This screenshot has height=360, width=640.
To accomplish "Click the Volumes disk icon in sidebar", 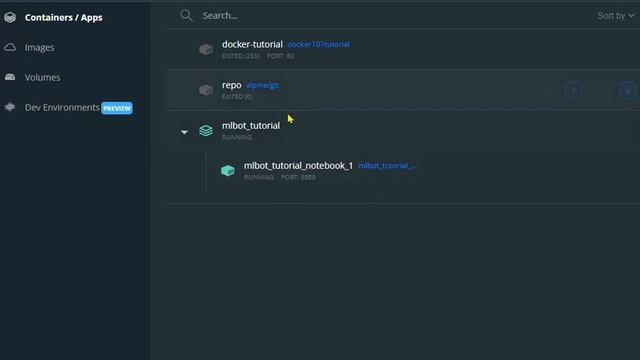I will [x=10, y=77].
